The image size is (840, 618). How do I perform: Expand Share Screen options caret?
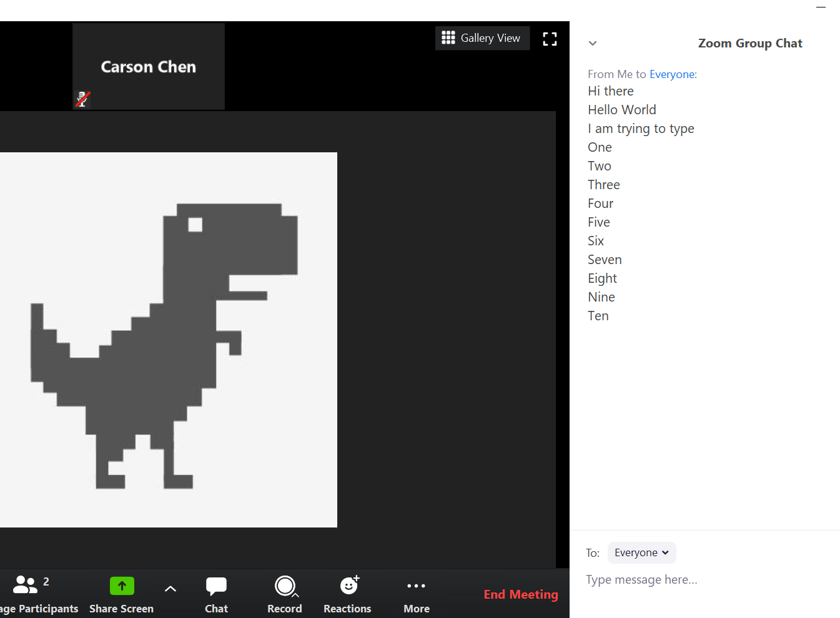pos(170,589)
